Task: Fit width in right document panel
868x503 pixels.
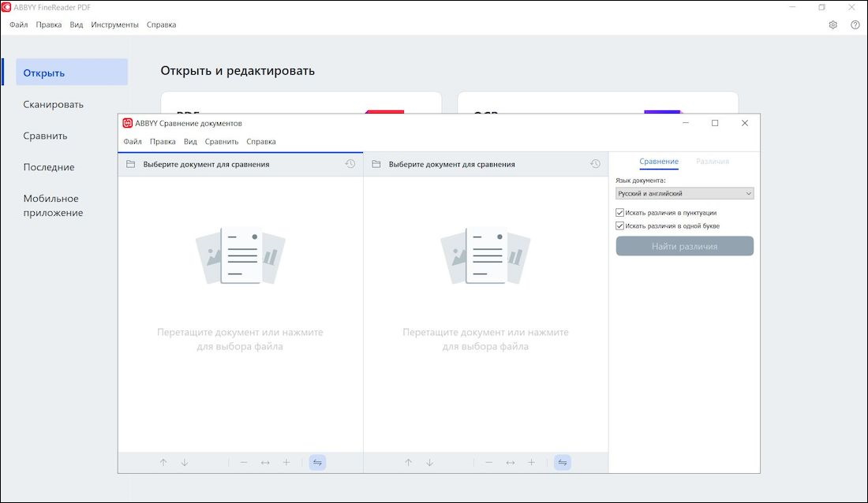Action: pyautogui.click(x=511, y=463)
